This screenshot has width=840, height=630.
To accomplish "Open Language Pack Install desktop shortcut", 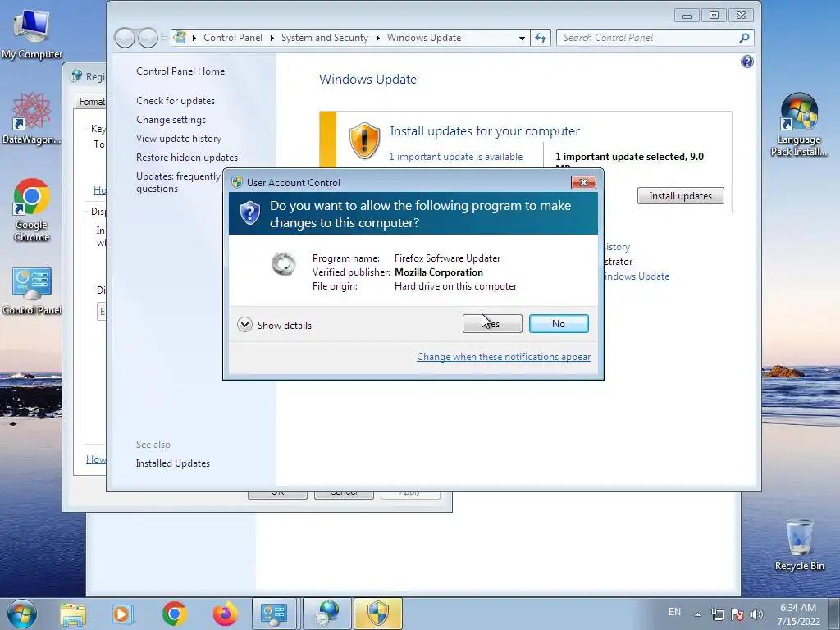I will tap(799, 125).
